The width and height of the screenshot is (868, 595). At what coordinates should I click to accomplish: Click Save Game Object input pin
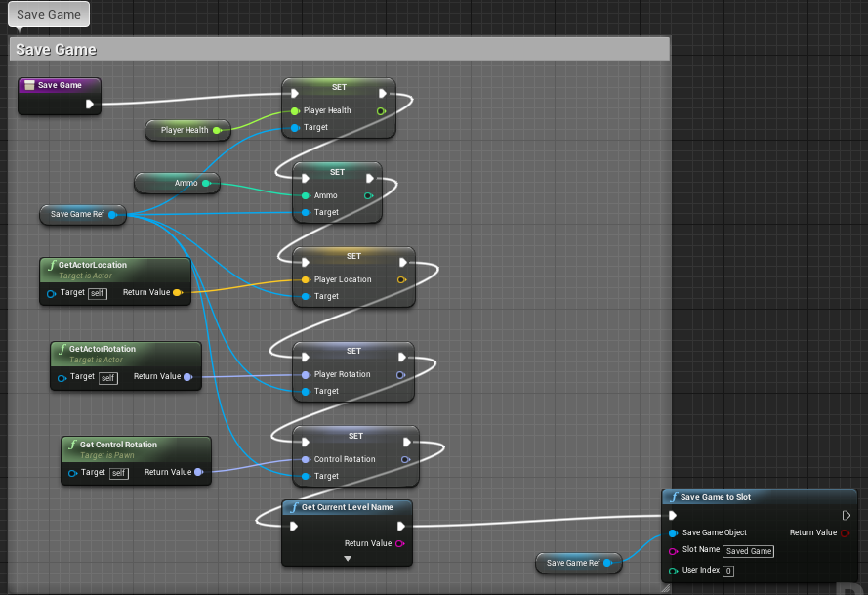(673, 533)
